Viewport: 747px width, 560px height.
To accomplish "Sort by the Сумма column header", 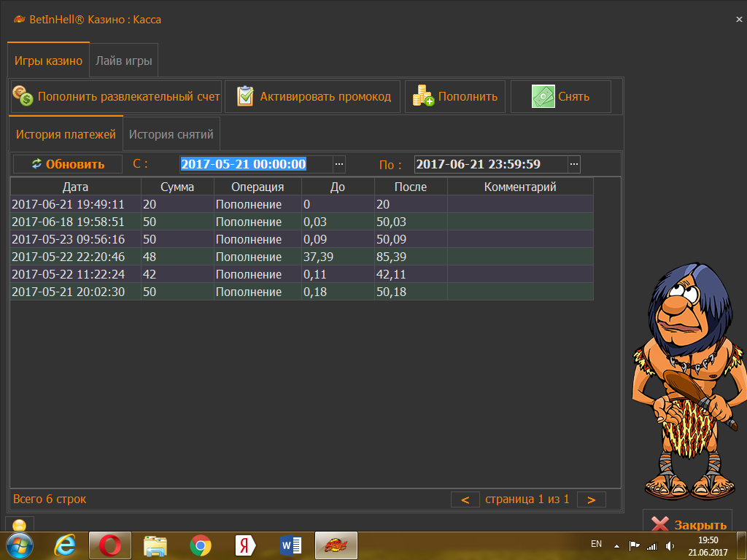I will pyautogui.click(x=177, y=187).
